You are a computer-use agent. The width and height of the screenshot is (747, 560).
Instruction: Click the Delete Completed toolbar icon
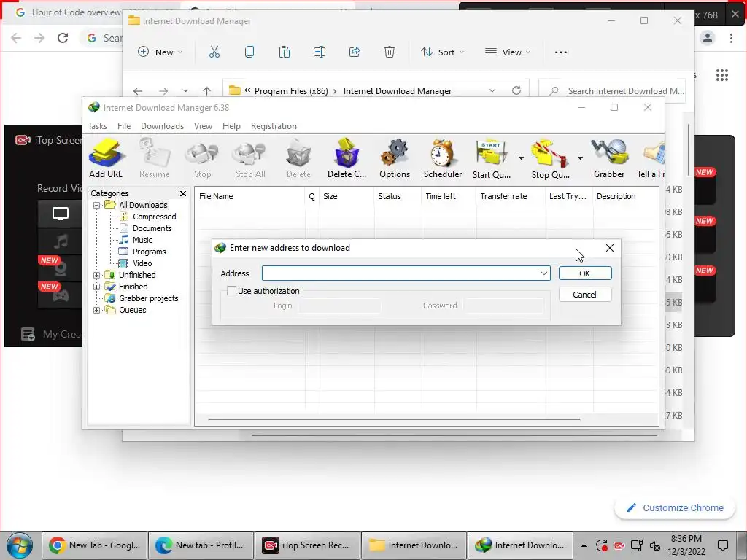coord(347,158)
